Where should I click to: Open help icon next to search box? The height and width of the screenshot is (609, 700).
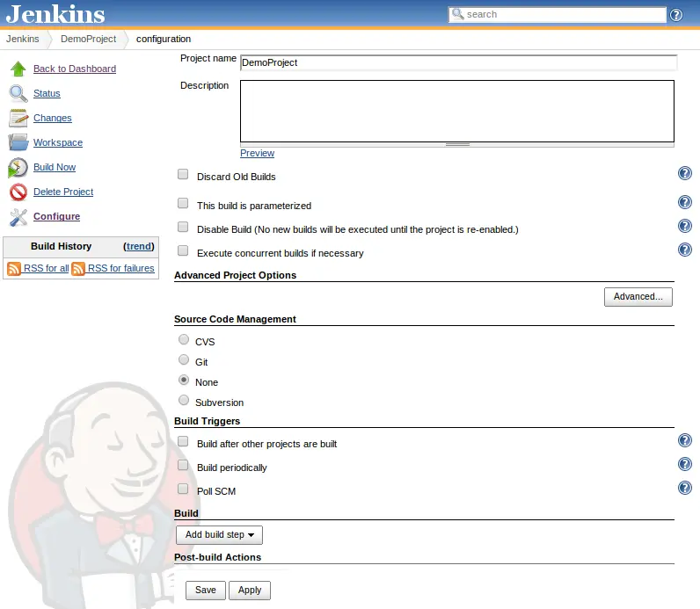point(676,15)
